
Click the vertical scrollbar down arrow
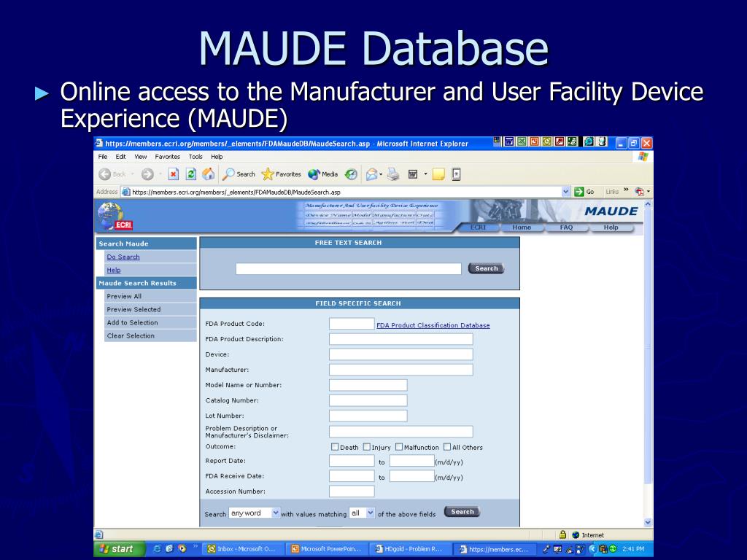(x=648, y=522)
